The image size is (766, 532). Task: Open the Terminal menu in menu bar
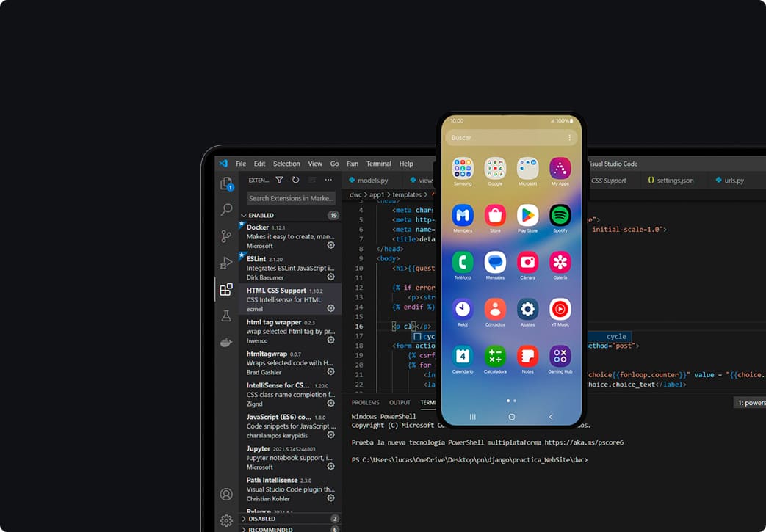[379, 164]
